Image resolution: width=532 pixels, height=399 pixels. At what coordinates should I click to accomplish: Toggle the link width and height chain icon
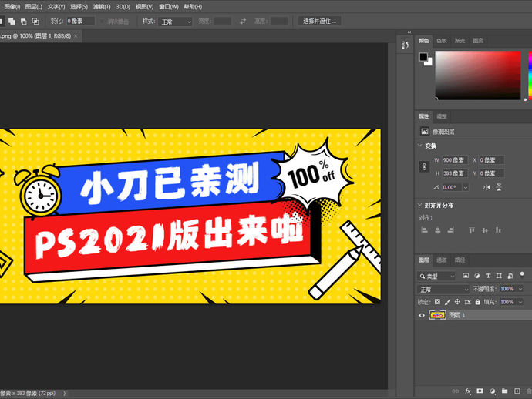pos(424,166)
